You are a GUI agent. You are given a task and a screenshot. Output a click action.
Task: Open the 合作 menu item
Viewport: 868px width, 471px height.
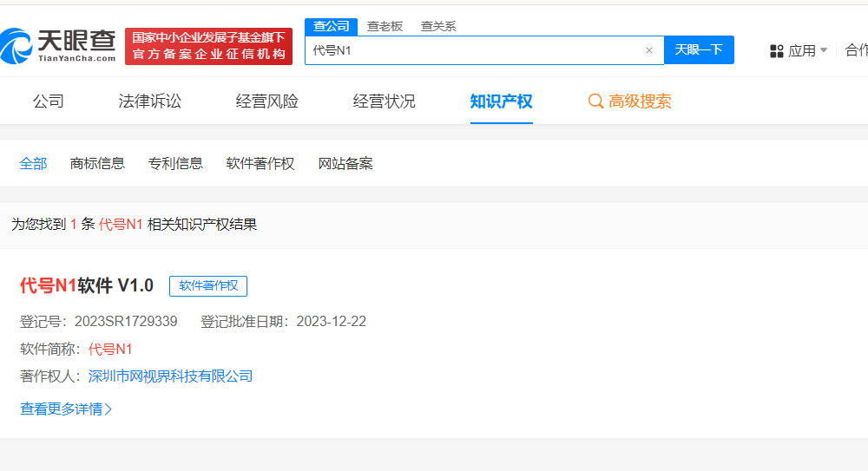[857, 50]
